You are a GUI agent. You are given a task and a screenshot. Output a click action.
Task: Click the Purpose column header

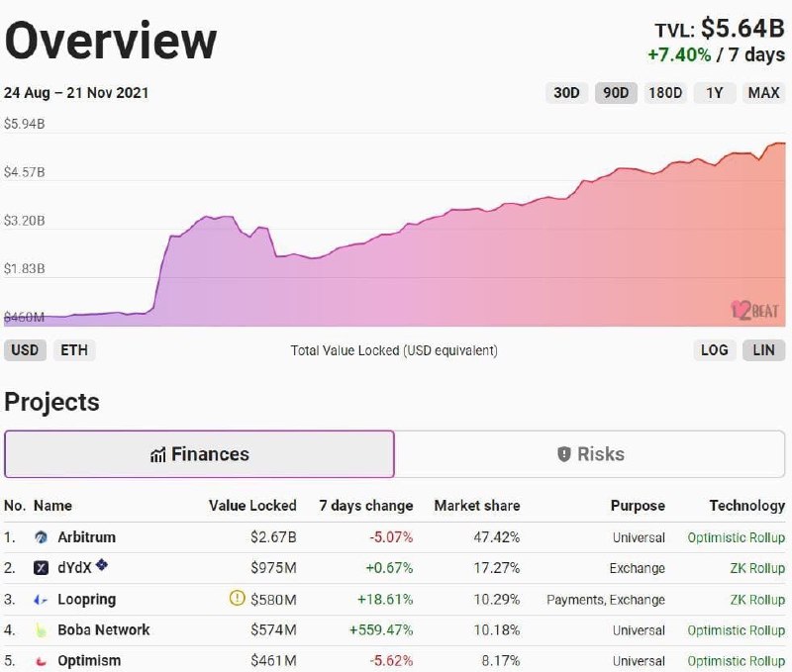pos(638,506)
